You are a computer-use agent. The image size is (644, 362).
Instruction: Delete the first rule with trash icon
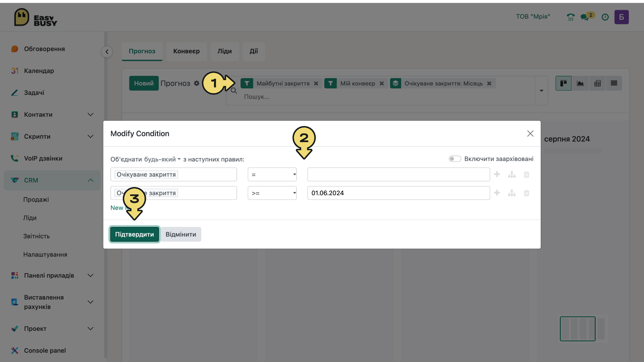click(527, 174)
